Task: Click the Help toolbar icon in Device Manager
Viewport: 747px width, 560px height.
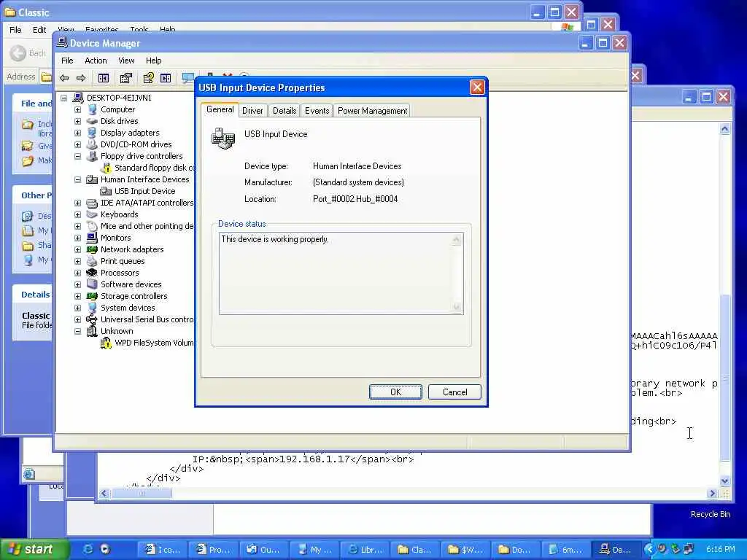Action: [x=149, y=77]
